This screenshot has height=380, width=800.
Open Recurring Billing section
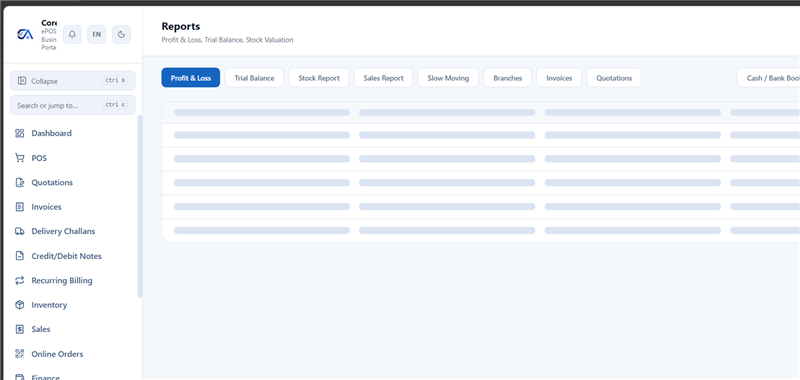tap(62, 281)
